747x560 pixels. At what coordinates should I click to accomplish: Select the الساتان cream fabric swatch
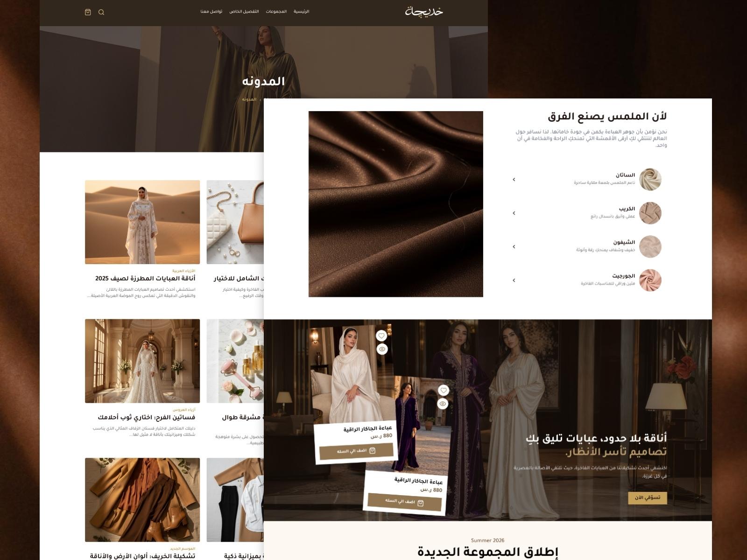[650, 180]
